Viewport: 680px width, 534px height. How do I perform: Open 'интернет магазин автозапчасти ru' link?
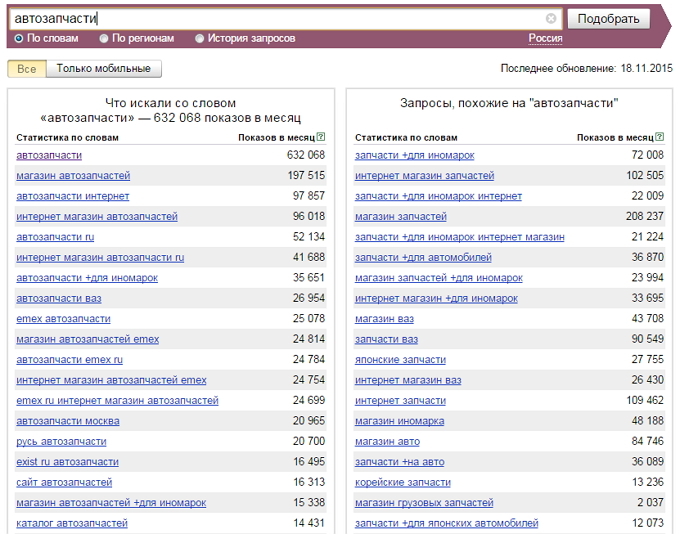click(100, 258)
